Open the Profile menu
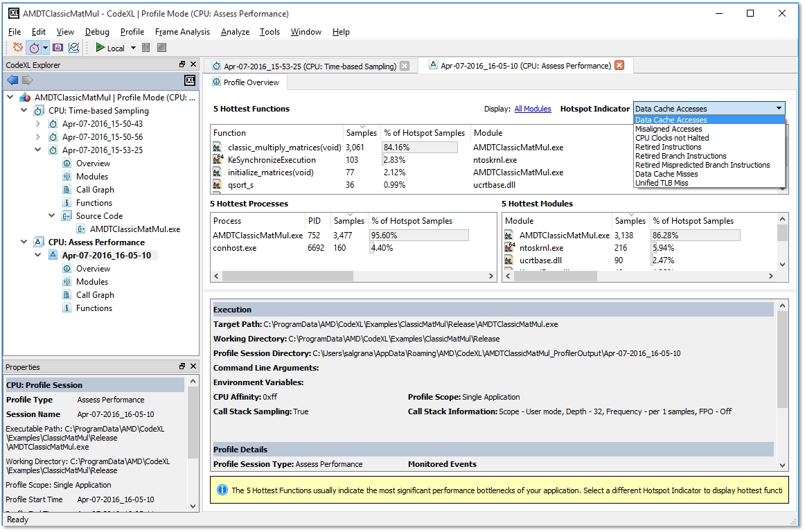 click(132, 32)
